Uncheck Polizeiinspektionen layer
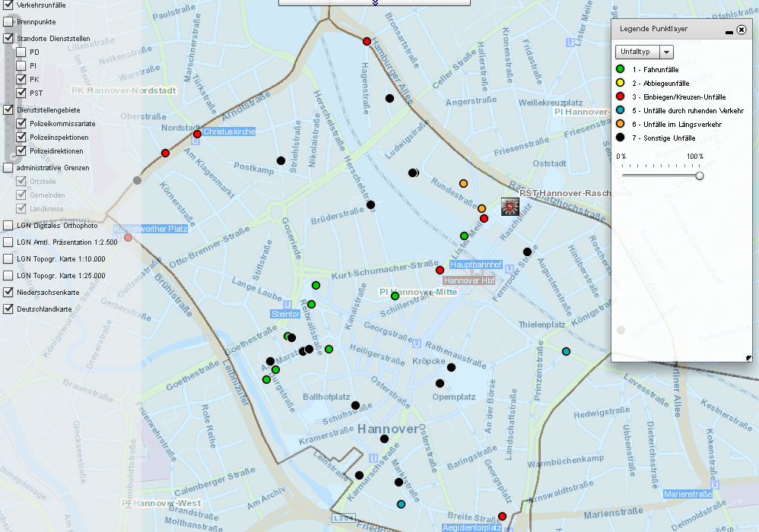Viewport: 759px width, 532px height. [21, 137]
